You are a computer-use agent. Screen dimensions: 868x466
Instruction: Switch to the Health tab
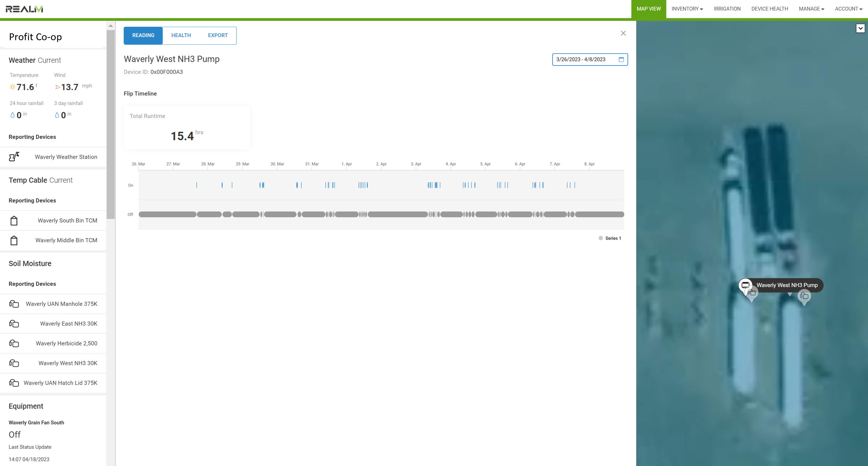[181, 35]
